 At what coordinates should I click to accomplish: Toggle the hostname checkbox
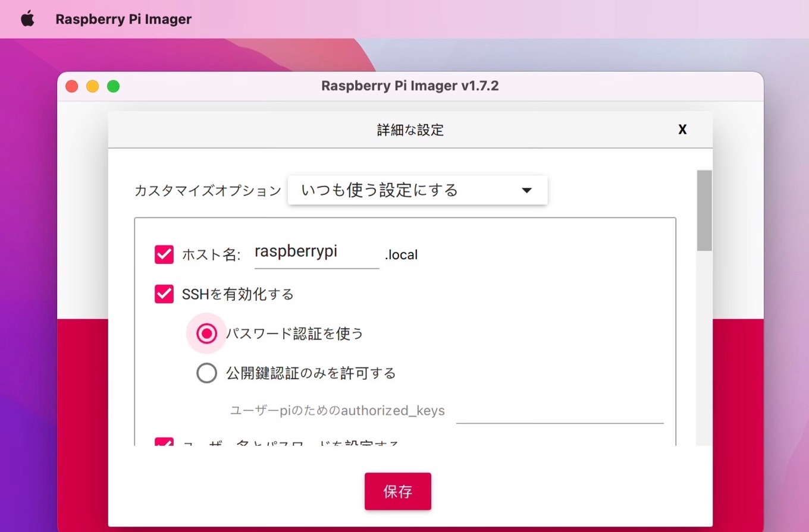pyautogui.click(x=164, y=255)
